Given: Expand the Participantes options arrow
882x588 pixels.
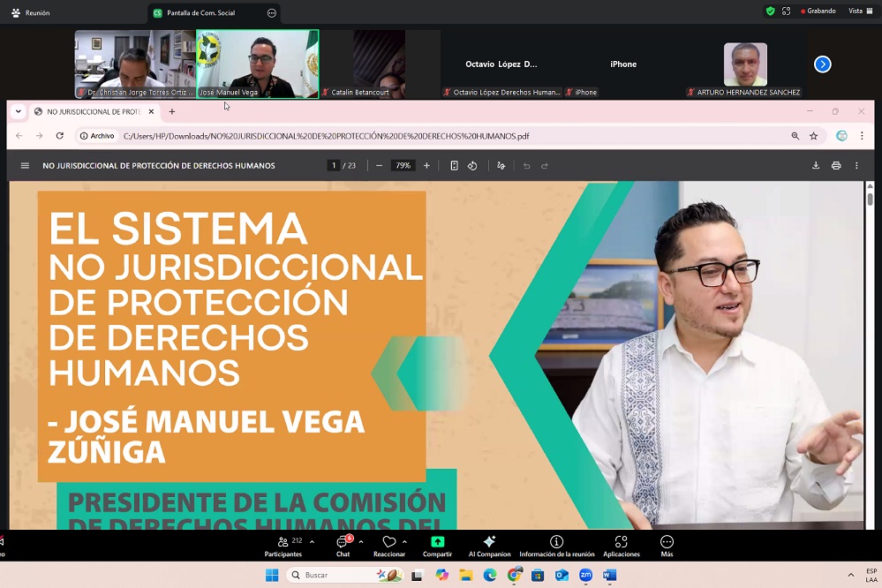Looking at the screenshot, I should [312, 542].
